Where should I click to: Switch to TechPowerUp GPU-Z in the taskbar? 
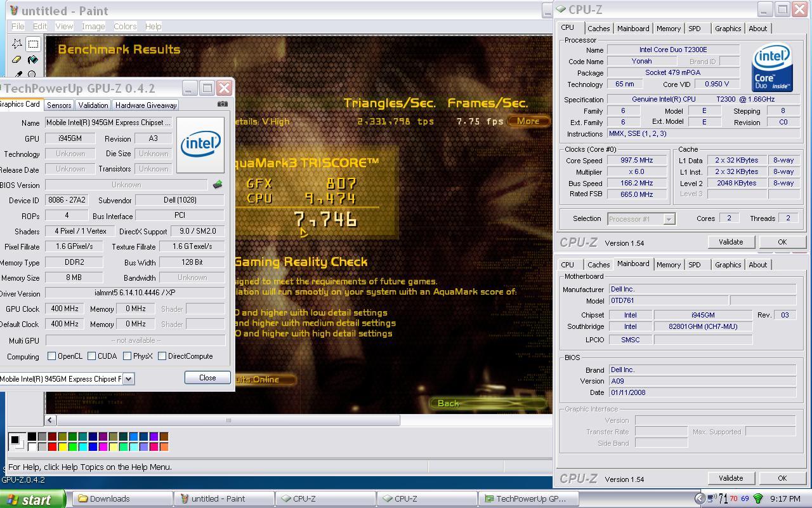click(x=529, y=498)
